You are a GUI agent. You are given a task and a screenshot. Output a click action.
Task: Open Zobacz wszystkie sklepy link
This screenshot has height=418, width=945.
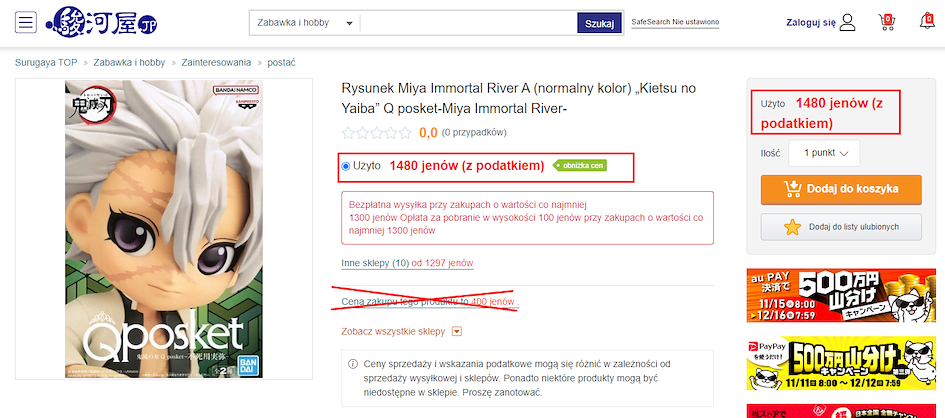[393, 331]
